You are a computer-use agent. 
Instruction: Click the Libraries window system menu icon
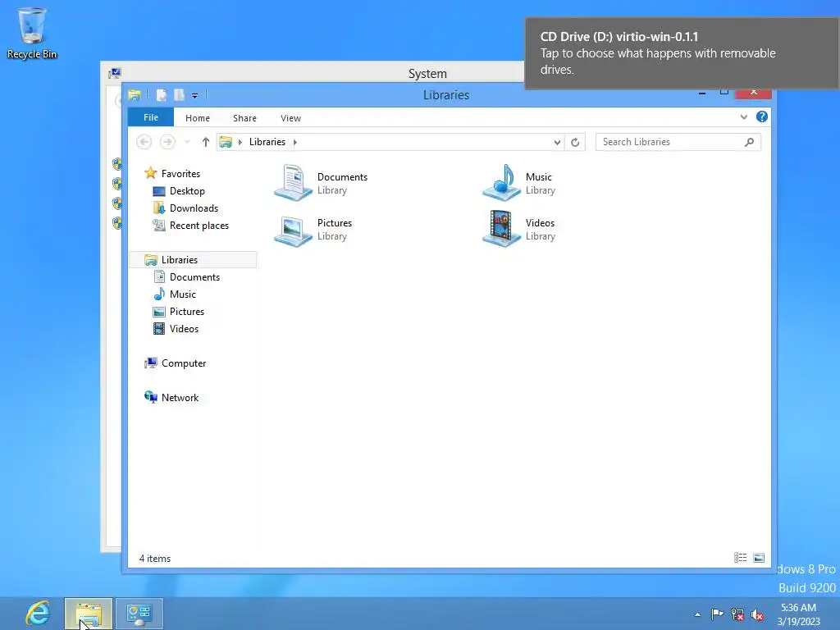[135, 95]
